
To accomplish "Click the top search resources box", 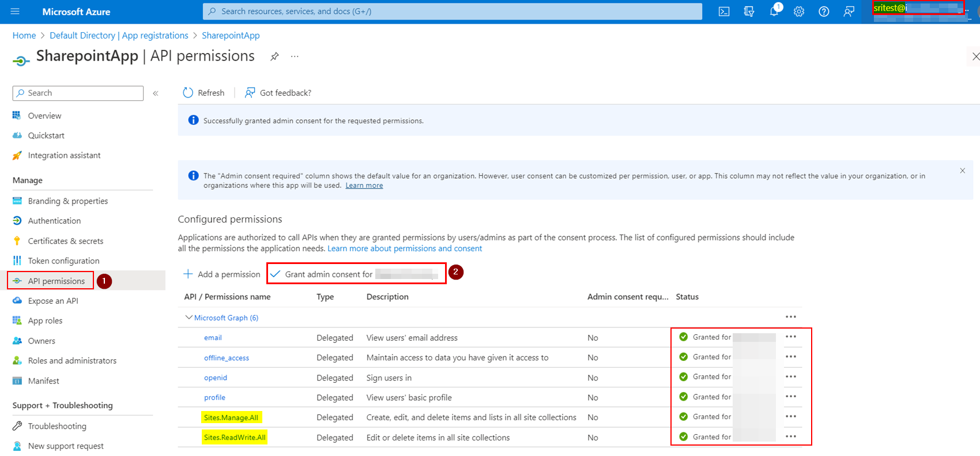I will (x=453, y=12).
